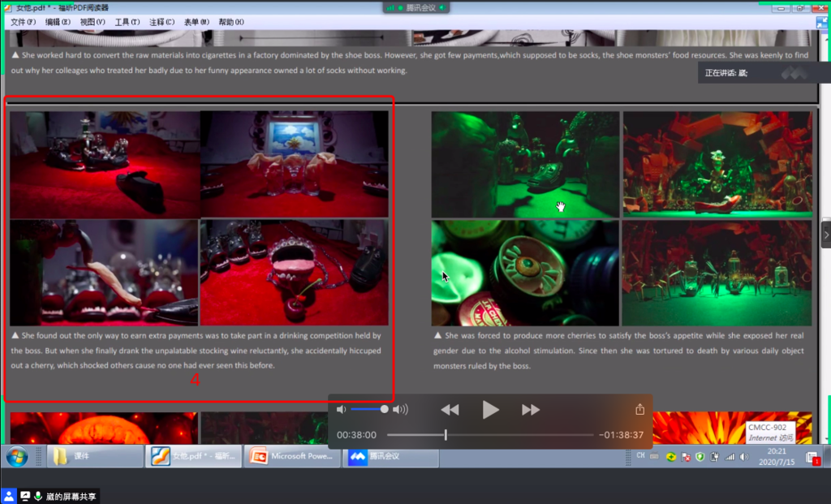Viewport: 831px width, 504px height.
Task: Open the green-yellow round tray icon
Action: [x=671, y=457]
